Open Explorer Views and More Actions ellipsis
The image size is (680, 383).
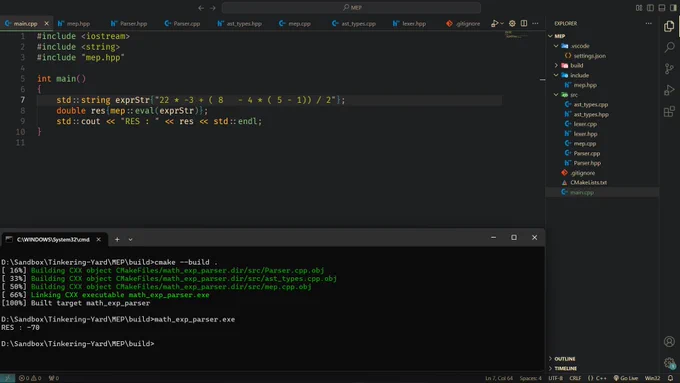coord(648,23)
